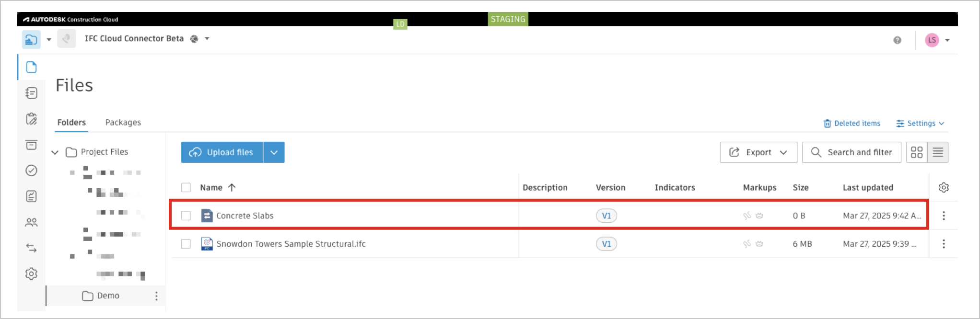
Task: Open Deleted items link
Action: 852,124
